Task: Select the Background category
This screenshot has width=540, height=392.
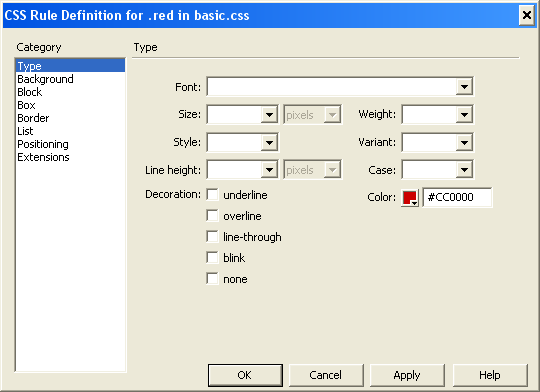Action: 70,79
